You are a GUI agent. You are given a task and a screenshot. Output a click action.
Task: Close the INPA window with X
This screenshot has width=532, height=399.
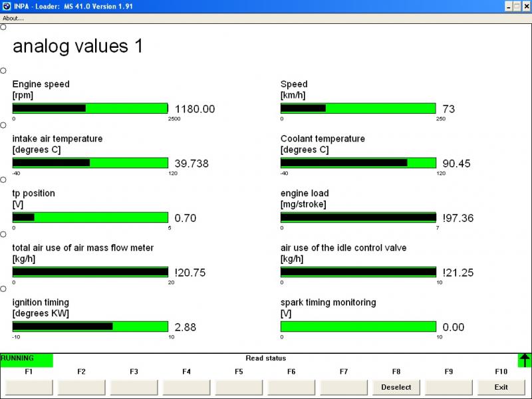[x=526, y=5]
